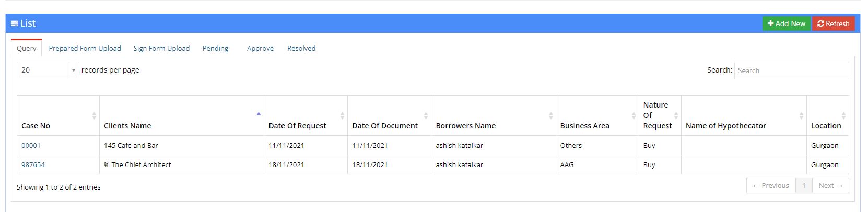868x212 pixels.
Task: Switch to Prepared Form Upload tab
Action: tap(85, 48)
